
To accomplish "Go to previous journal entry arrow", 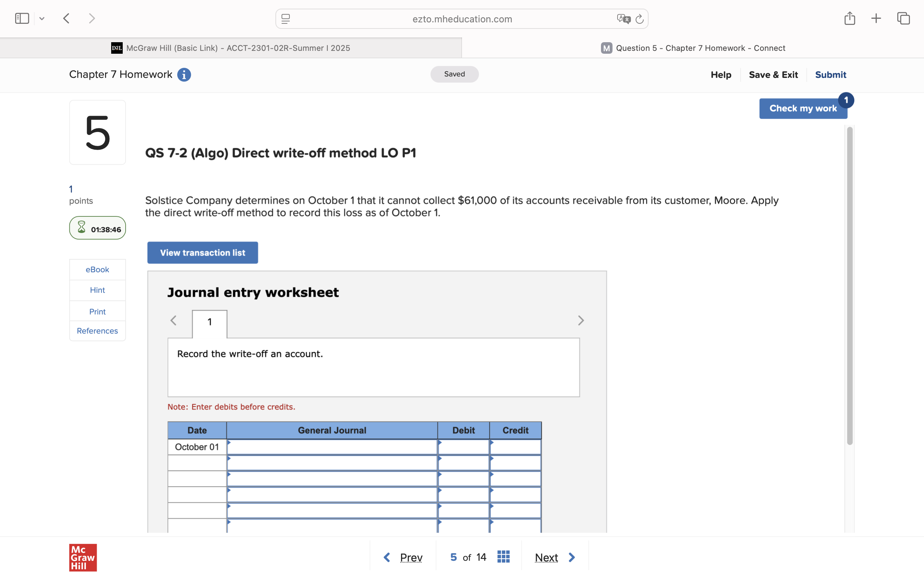I will point(173,321).
